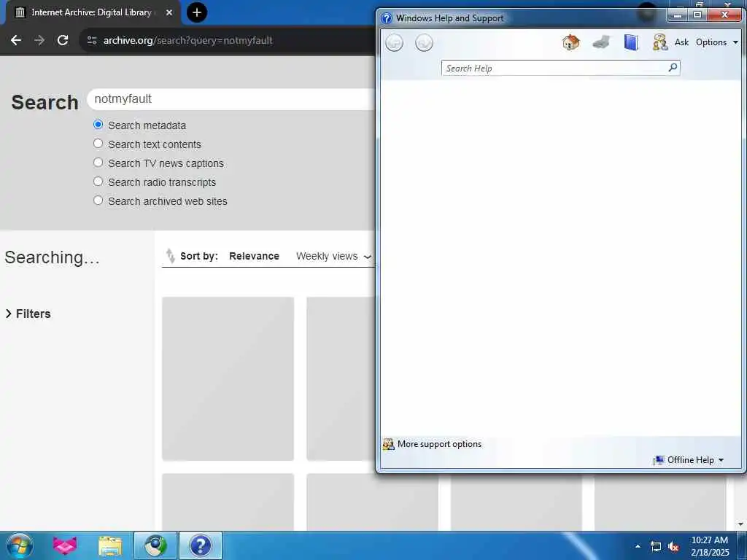Click the print icon in Help window
This screenshot has height=560, width=747.
(x=601, y=42)
